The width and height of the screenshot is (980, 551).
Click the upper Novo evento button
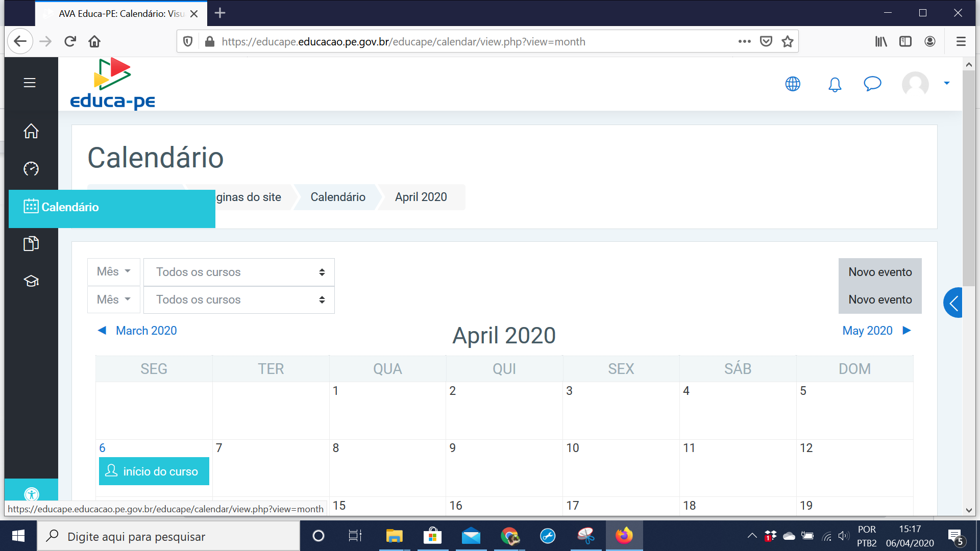(x=880, y=272)
